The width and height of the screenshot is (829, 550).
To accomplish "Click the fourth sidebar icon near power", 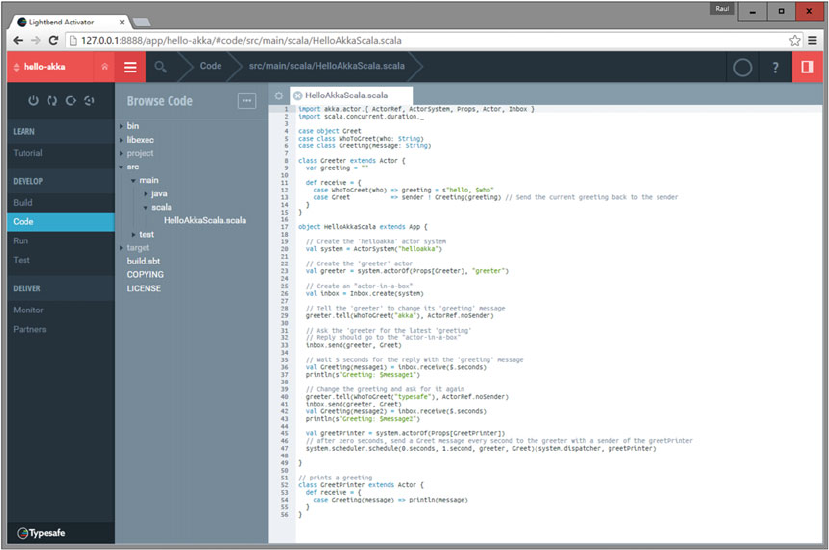I will [89, 100].
